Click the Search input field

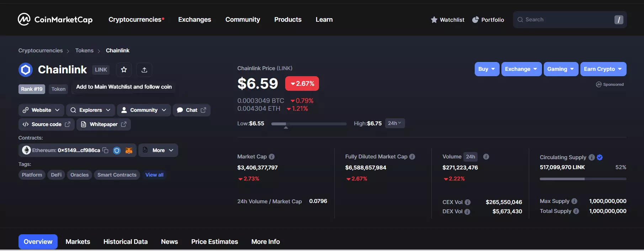coord(570,20)
